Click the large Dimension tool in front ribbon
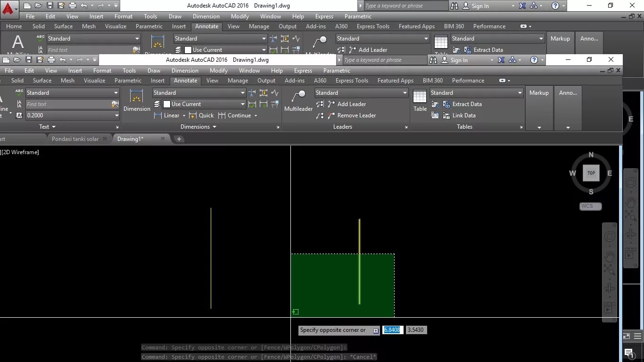 [x=137, y=100]
